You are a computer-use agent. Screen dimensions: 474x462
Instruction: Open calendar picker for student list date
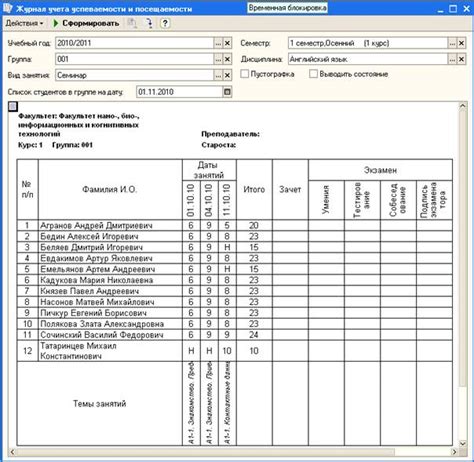(x=227, y=92)
